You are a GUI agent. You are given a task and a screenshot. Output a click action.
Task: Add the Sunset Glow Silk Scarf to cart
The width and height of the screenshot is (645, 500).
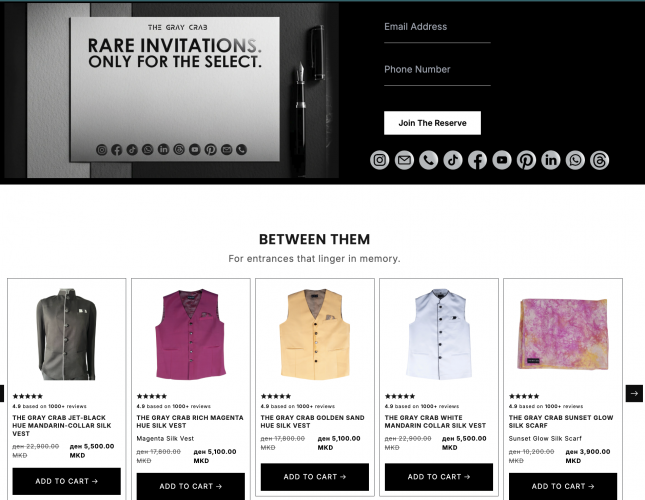(x=563, y=486)
